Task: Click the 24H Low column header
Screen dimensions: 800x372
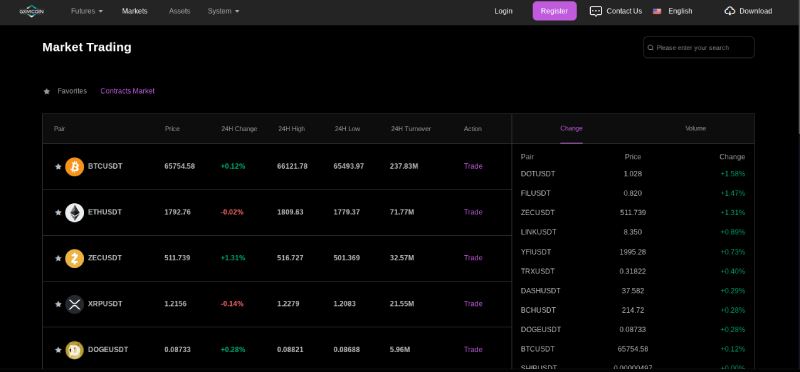Action: click(x=347, y=129)
